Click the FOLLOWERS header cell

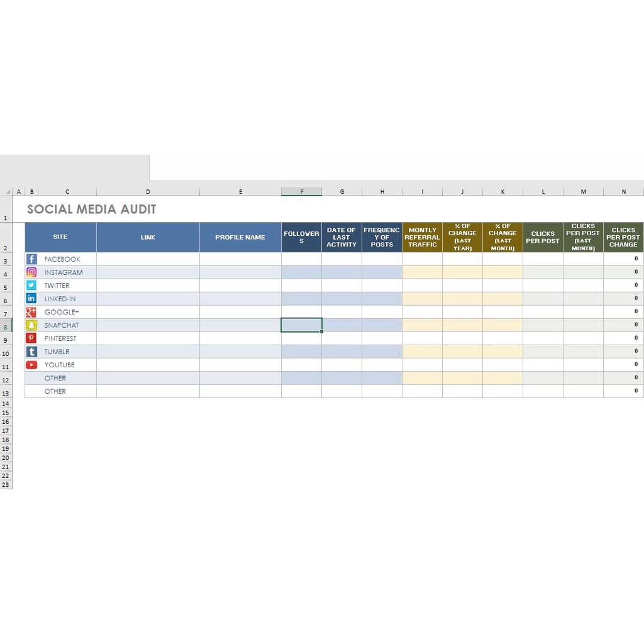coord(301,237)
